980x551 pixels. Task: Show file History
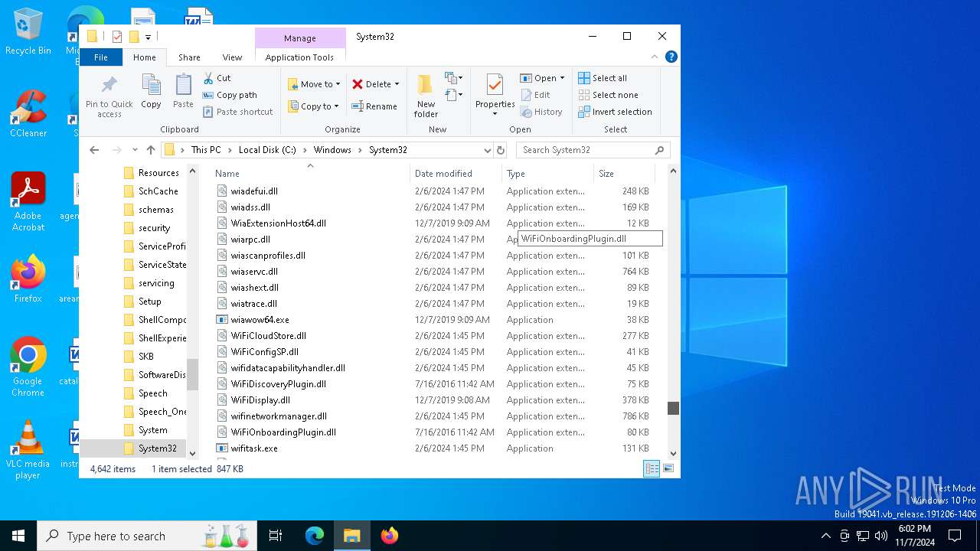(541, 112)
